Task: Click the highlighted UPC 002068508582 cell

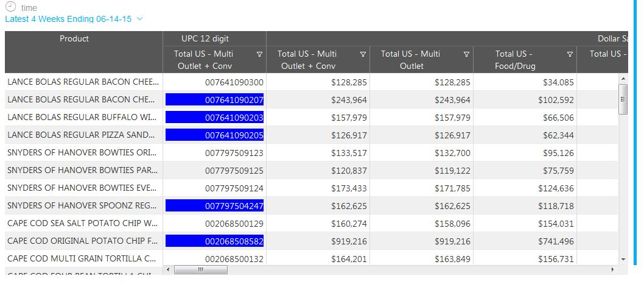Action: [x=215, y=241]
